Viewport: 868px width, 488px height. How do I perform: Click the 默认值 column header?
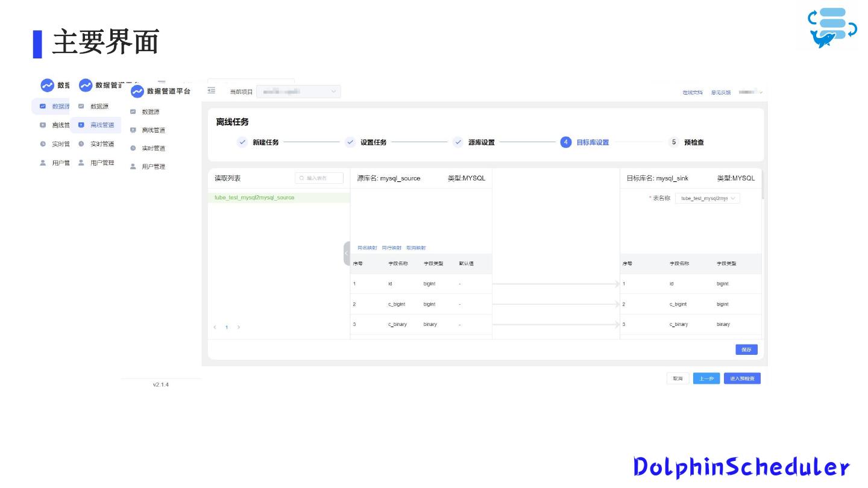pos(466,263)
